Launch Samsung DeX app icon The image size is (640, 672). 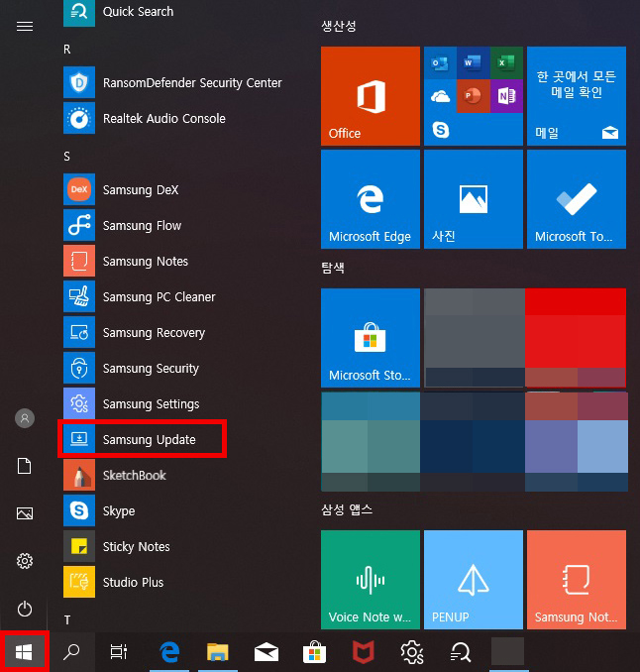tap(79, 189)
